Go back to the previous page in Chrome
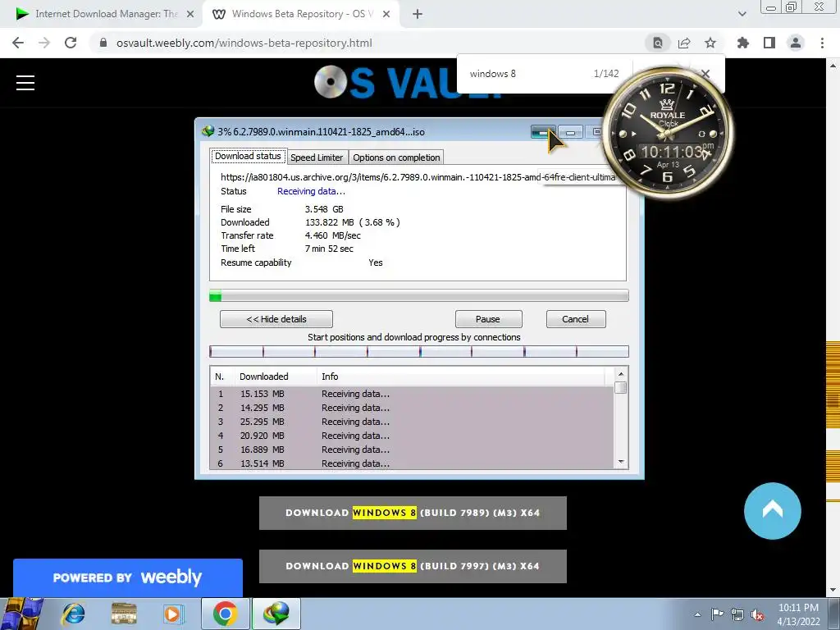Screen dimensions: 840x630 coord(18,43)
